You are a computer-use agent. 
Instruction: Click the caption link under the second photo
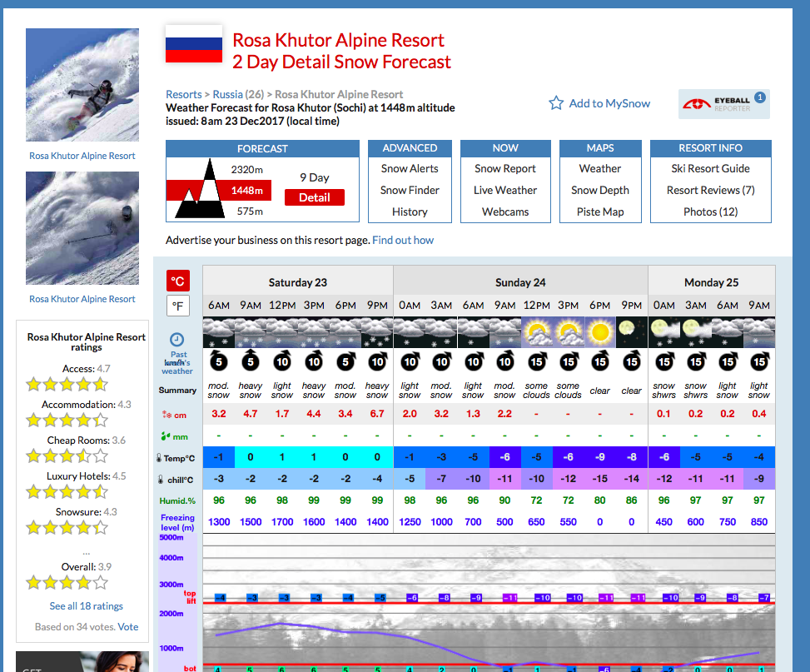[82, 299]
